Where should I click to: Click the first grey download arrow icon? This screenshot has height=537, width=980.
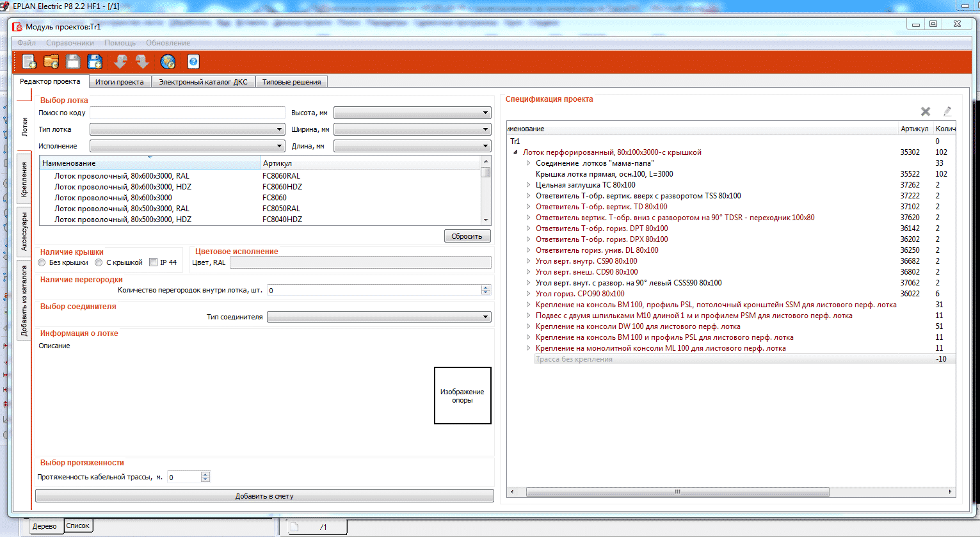(120, 61)
